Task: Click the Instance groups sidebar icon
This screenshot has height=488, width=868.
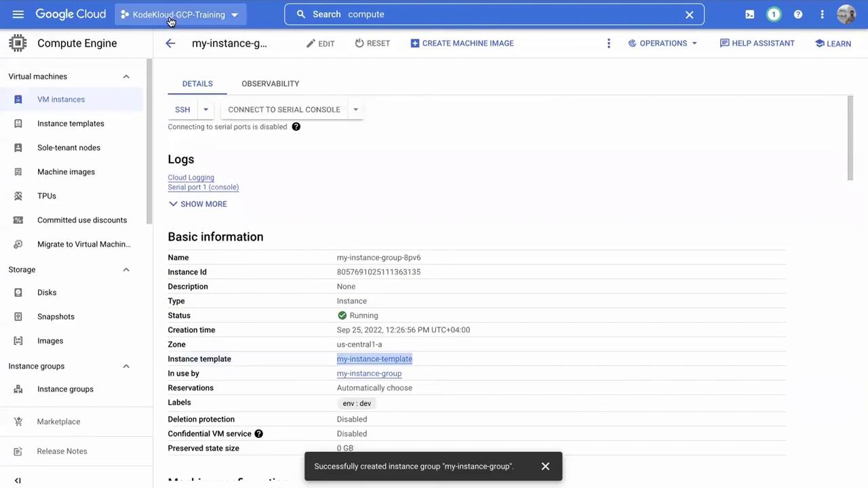Action: [x=18, y=389]
